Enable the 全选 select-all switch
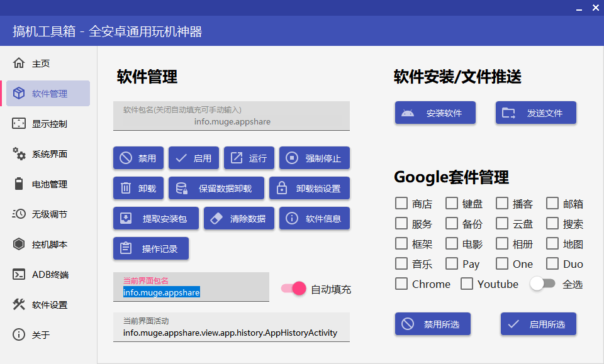Screen dimensions: 604x364 pos(543,284)
